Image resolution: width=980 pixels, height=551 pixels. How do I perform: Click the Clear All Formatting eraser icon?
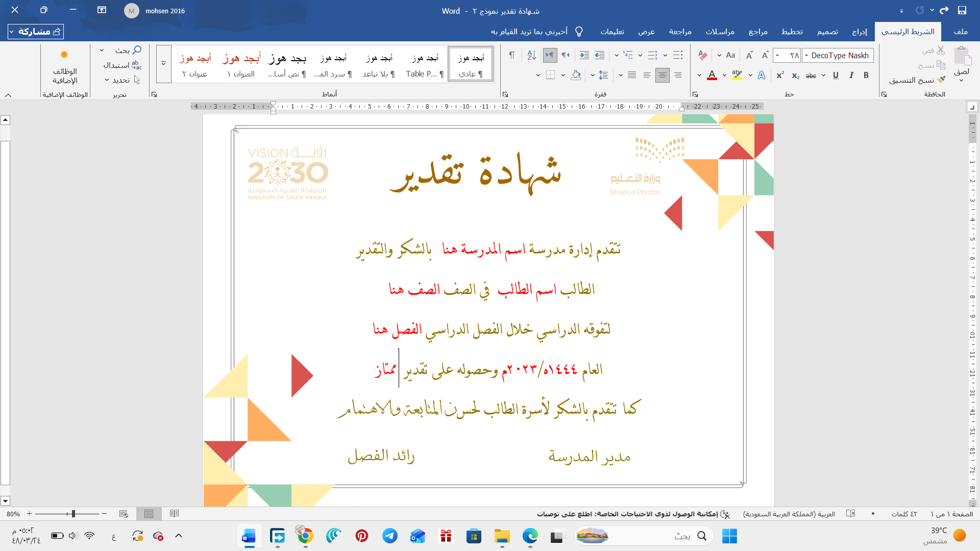pos(703,55)
